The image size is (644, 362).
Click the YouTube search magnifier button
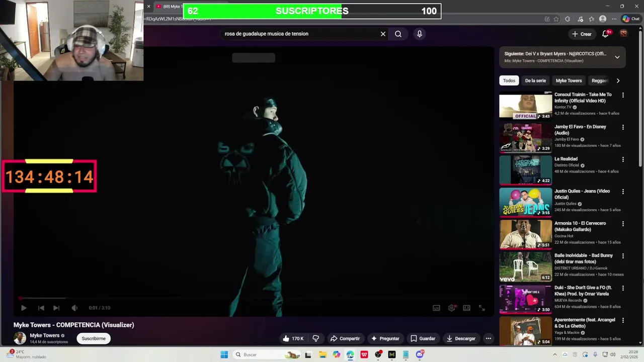398,34
